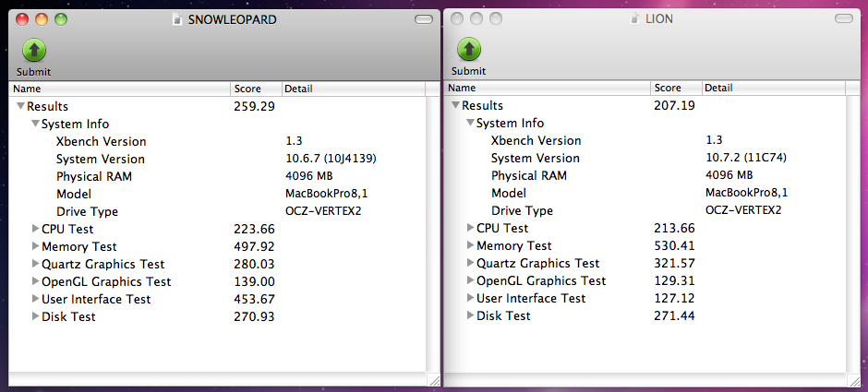Click resize grip corner of SNOWLEOPARD window
The height and width of the screenshot is (392, 868).
point(433,379)
